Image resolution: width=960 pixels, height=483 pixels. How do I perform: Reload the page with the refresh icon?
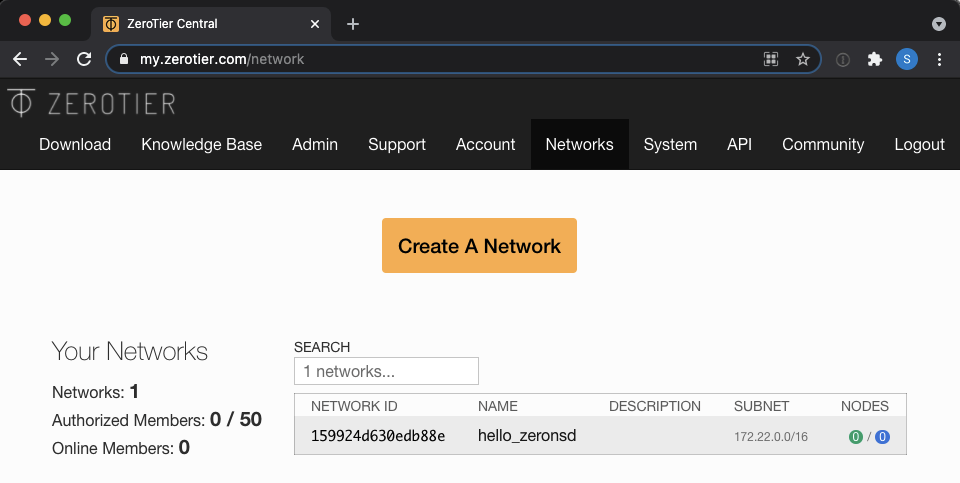point(84,59)
